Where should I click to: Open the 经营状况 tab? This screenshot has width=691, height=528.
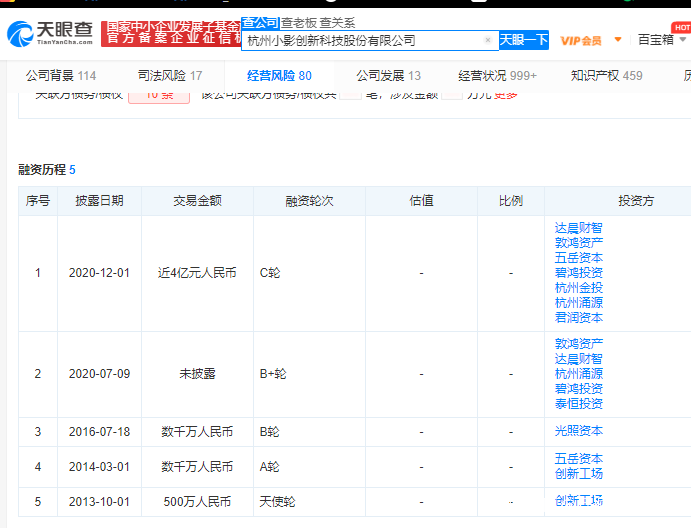click(497, 76)
